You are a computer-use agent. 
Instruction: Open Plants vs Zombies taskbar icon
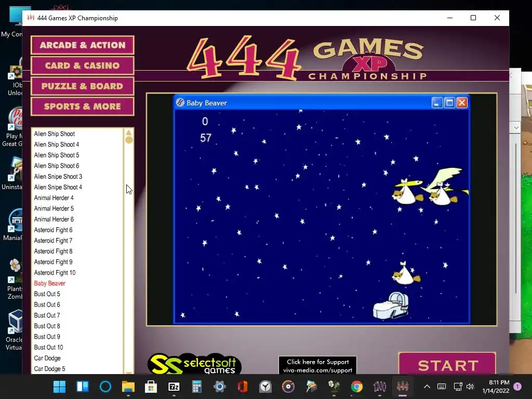click(x=334, y=387)
